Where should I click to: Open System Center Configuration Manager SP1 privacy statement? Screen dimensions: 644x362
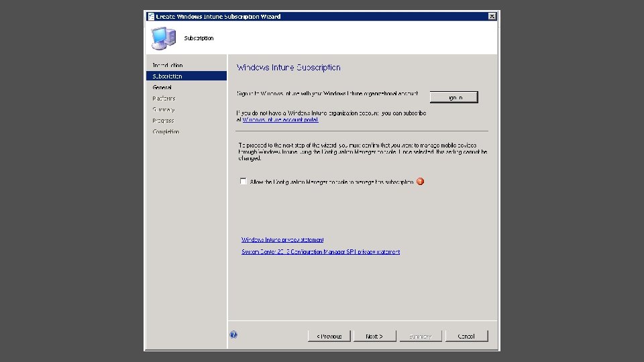click(x=321, y=252)
